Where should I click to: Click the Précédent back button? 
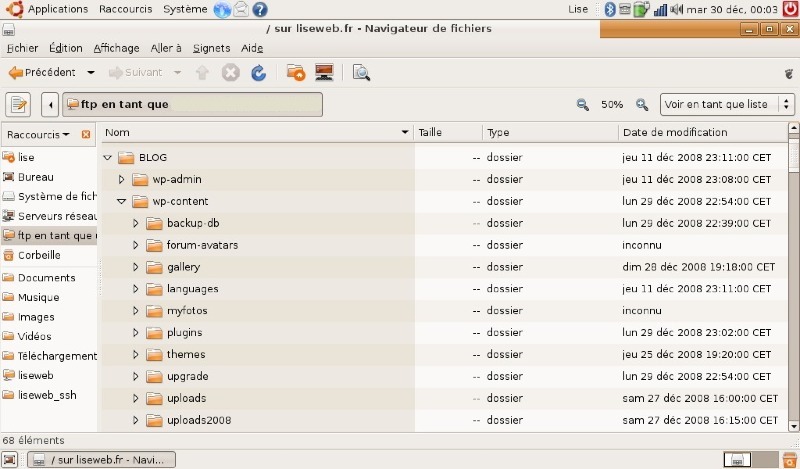(x=42, y=73)
